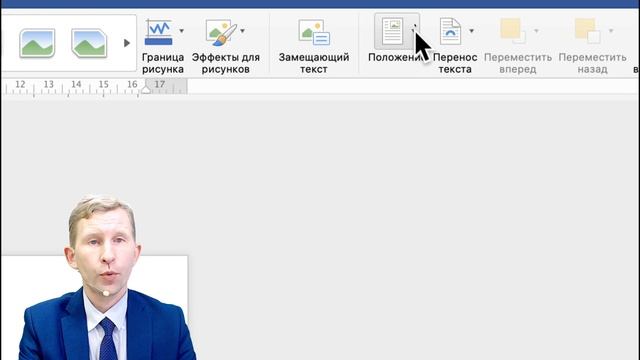Click the Переместить вперед icon
This screenshot has height=360, width=640.
[513, 31]
